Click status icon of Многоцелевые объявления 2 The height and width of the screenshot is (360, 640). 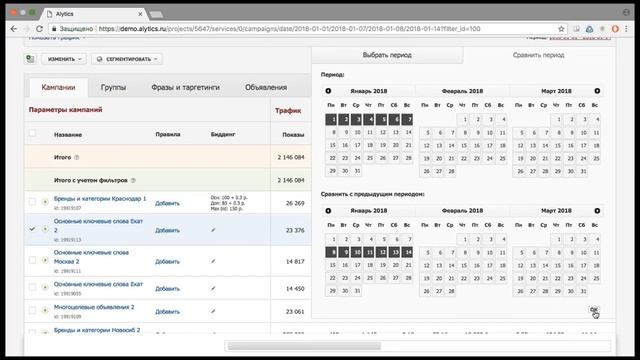[45, 311]
